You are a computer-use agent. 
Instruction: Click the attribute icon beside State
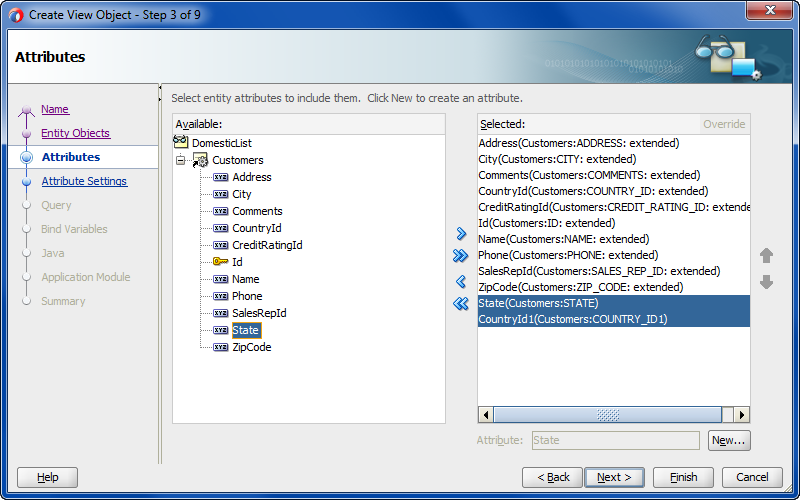220,330
